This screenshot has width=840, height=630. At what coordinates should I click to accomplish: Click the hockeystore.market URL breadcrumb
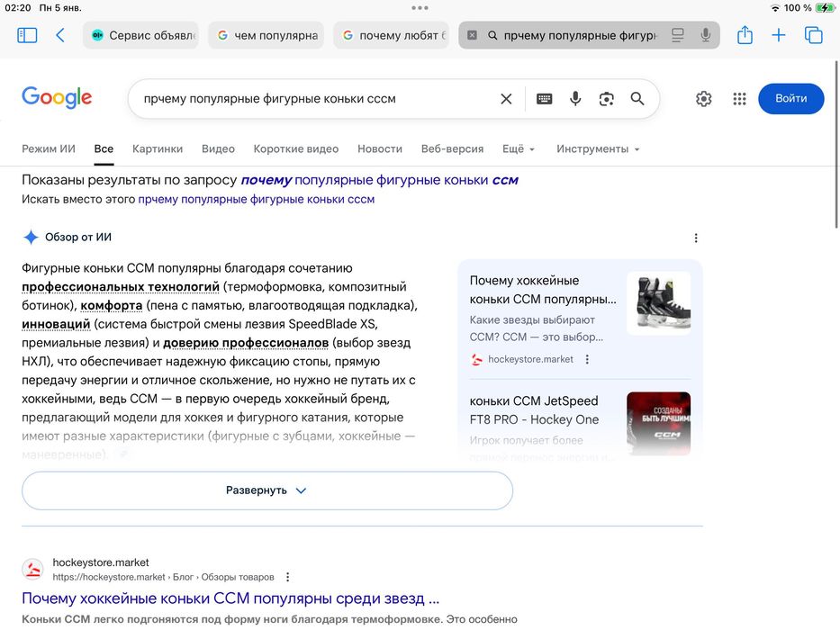pyautogui.click(x=163, y=577)
